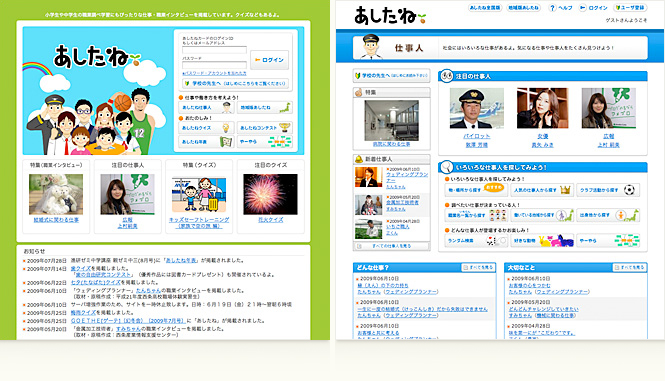Open the 学校の先生へ banner in login box

click(235, 84)
